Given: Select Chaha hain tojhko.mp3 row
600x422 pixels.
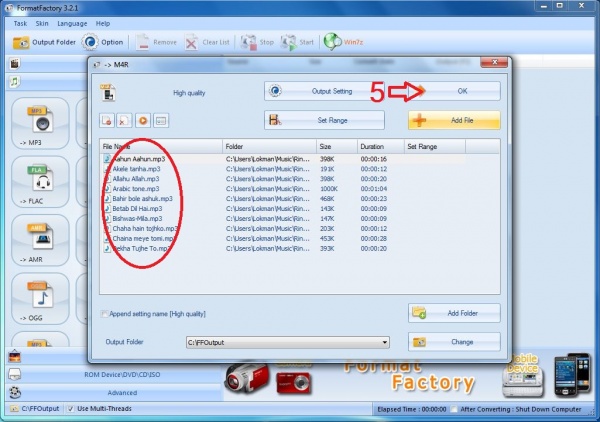Looking at the screenshot, I should (283, 228).
